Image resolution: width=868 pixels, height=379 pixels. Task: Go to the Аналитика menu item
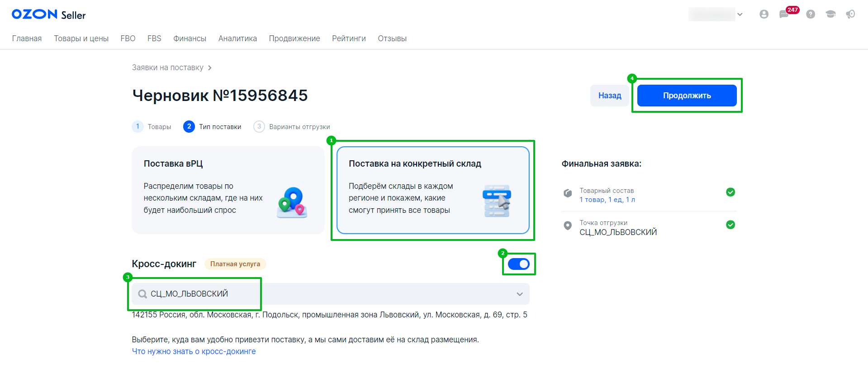(x=237, y=38)
